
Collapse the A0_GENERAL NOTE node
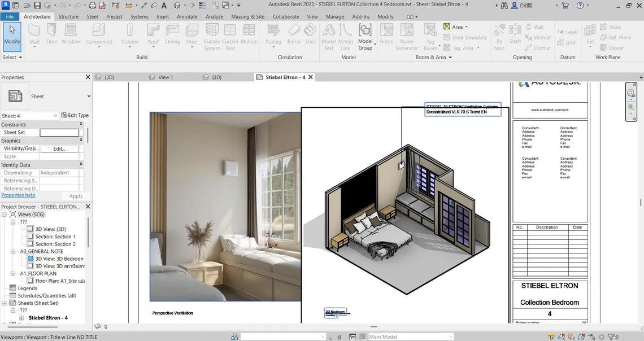13,252
